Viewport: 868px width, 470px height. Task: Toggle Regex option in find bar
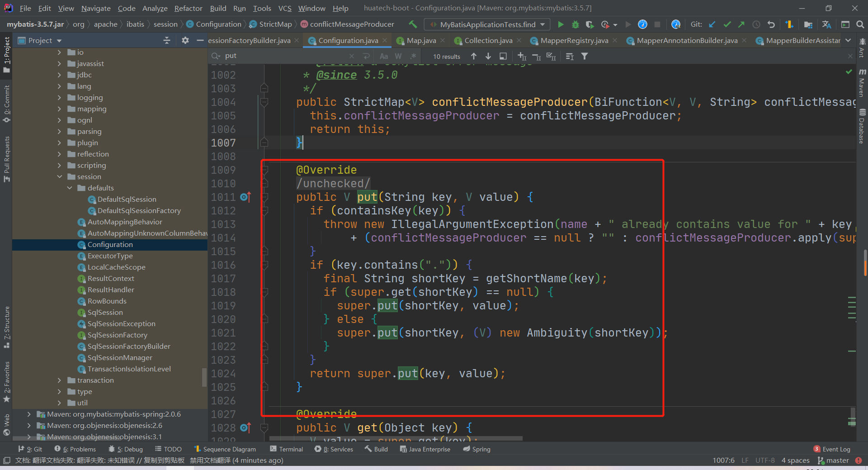click(x=413, y=56)
